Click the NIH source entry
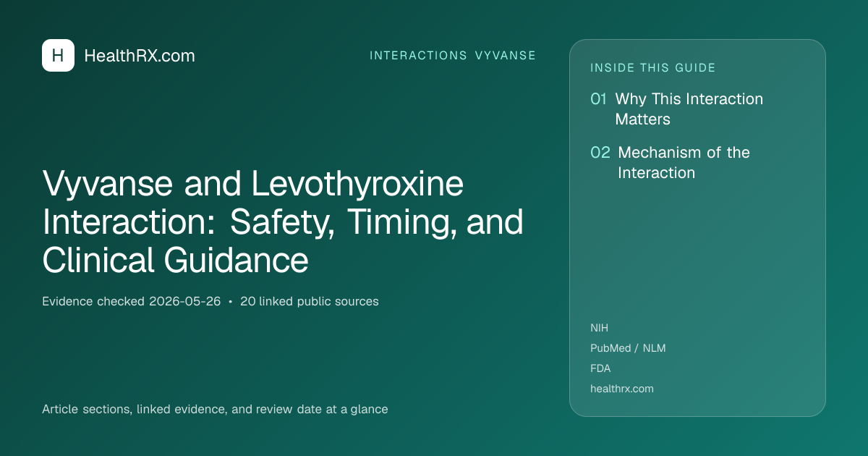This screenshot has height=456, width=868. pos(600,328)
